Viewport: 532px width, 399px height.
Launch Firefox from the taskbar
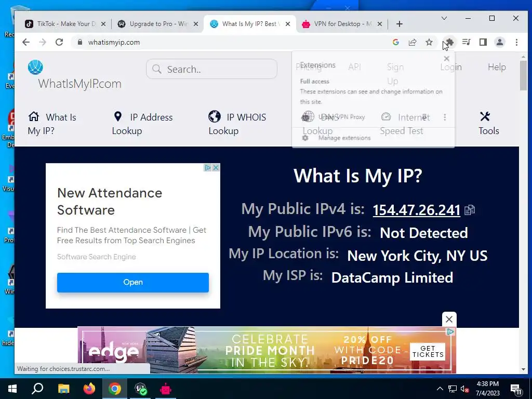pos(89,389)
